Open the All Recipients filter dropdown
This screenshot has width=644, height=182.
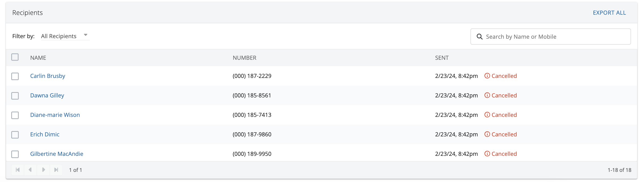tap(64, 36)
